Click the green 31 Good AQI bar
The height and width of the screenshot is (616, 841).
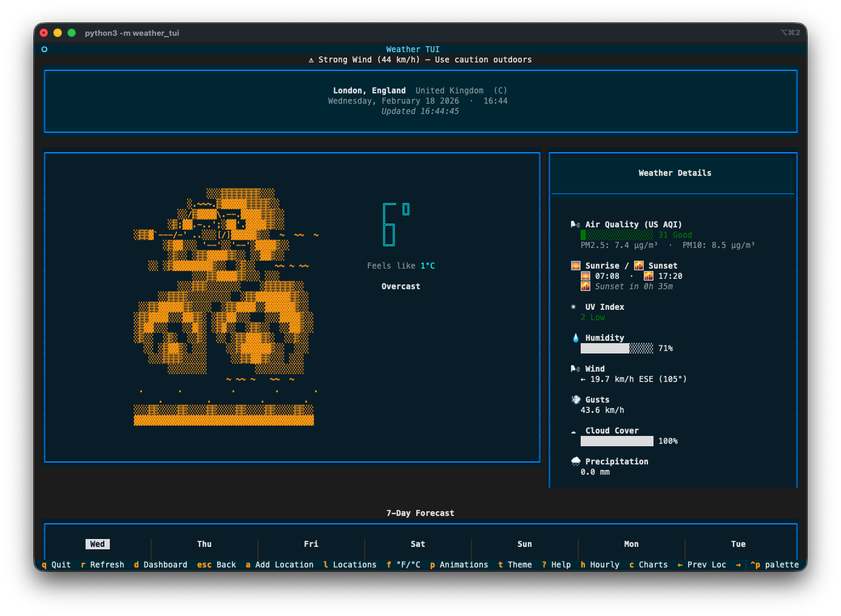[x=618, y=235]
